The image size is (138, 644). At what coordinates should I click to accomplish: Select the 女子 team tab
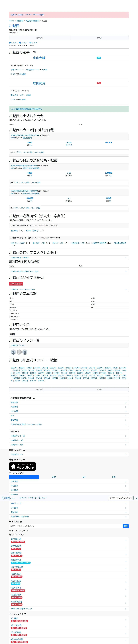[84, 477]
